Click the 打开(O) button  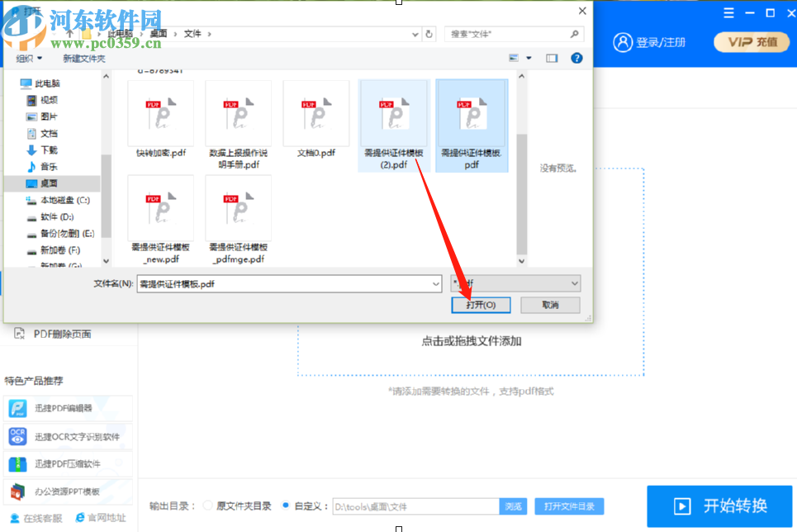(x=481, y=305)
